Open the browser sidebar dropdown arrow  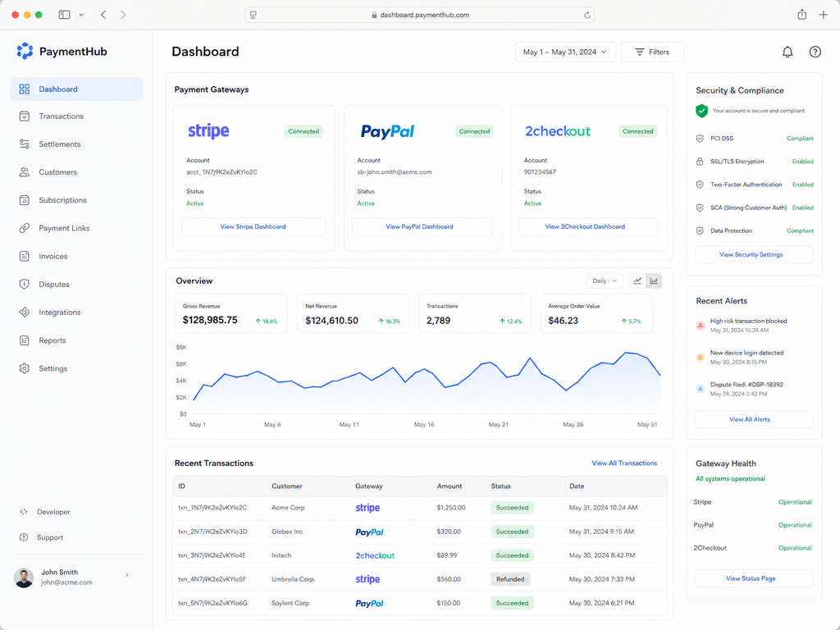[81, 15]
